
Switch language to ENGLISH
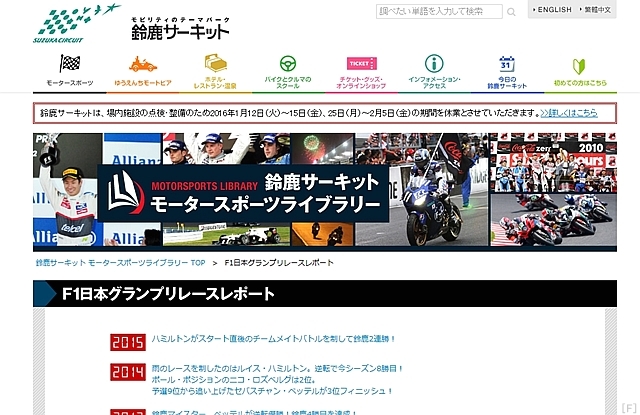(552, 9)
